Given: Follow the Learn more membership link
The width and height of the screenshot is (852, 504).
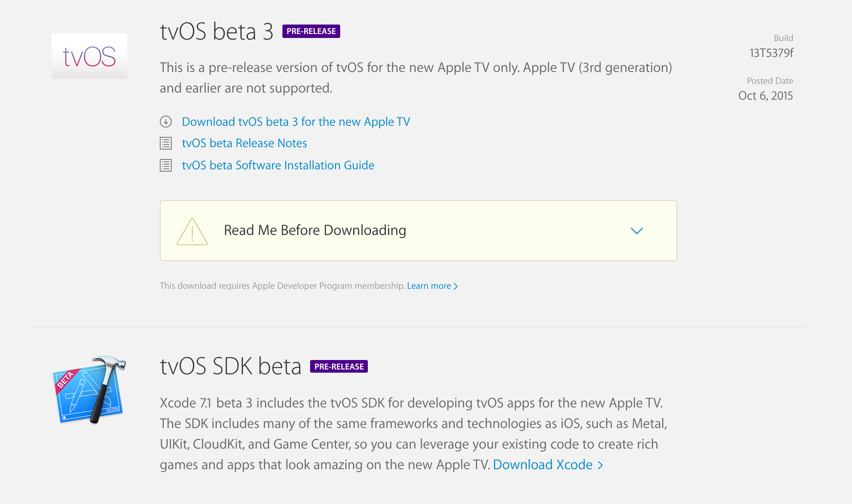Looking at the screenshot, I should pos(429,286).
